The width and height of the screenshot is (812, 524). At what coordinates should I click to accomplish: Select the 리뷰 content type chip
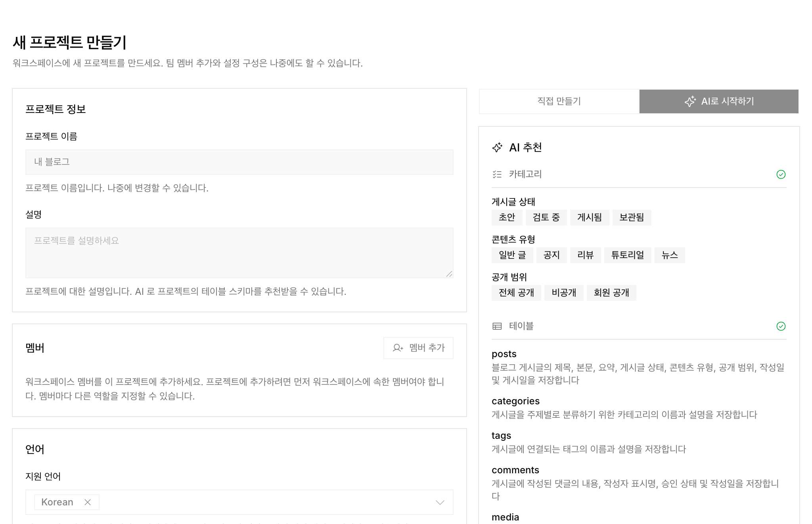(585, 255)
